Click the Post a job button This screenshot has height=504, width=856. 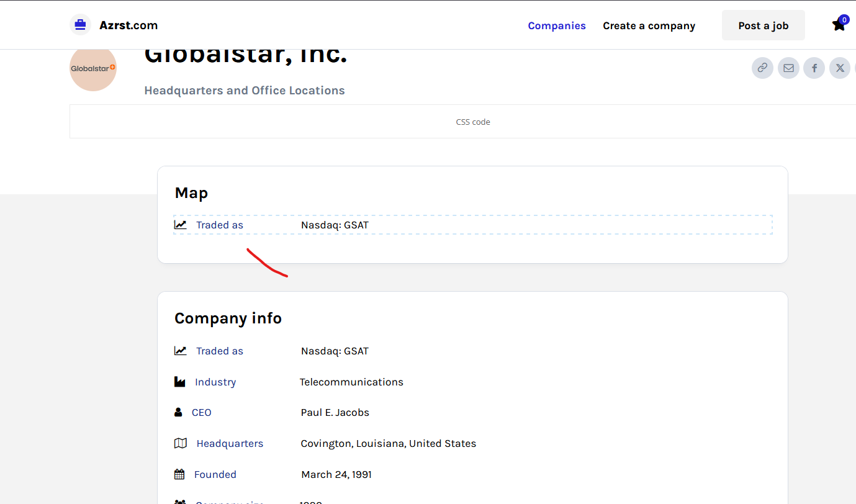764,25
